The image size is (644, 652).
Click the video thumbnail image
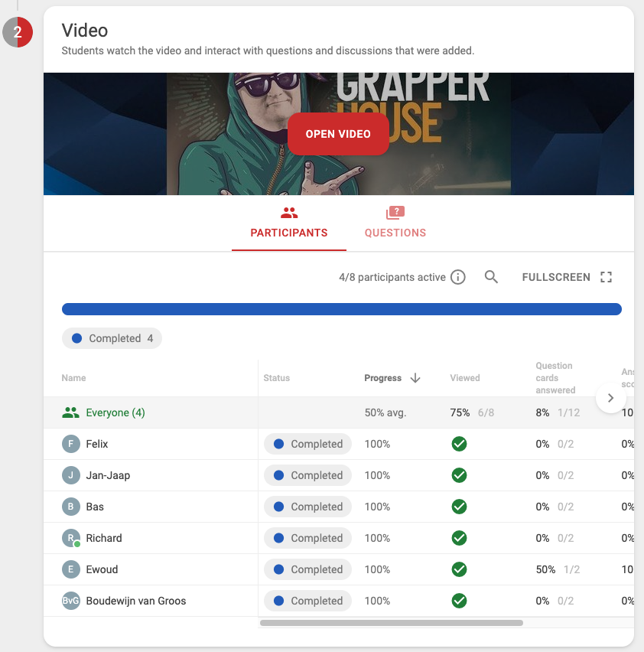coord(339,134)
